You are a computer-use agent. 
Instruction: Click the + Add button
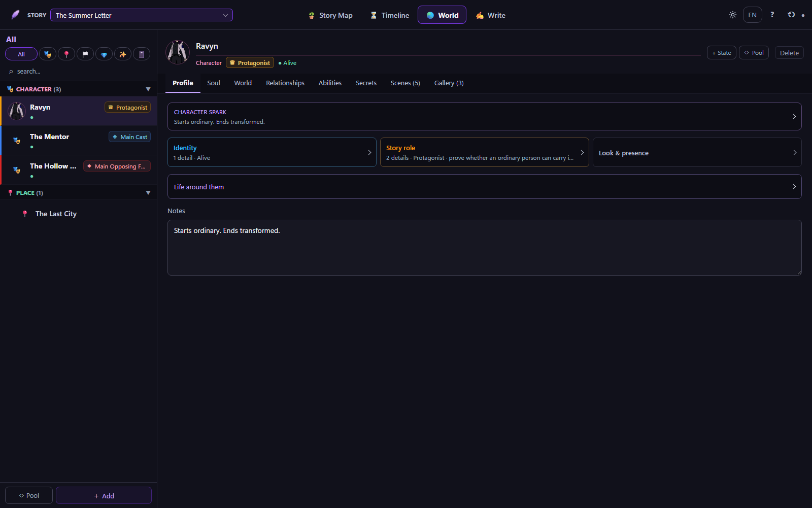104,496
